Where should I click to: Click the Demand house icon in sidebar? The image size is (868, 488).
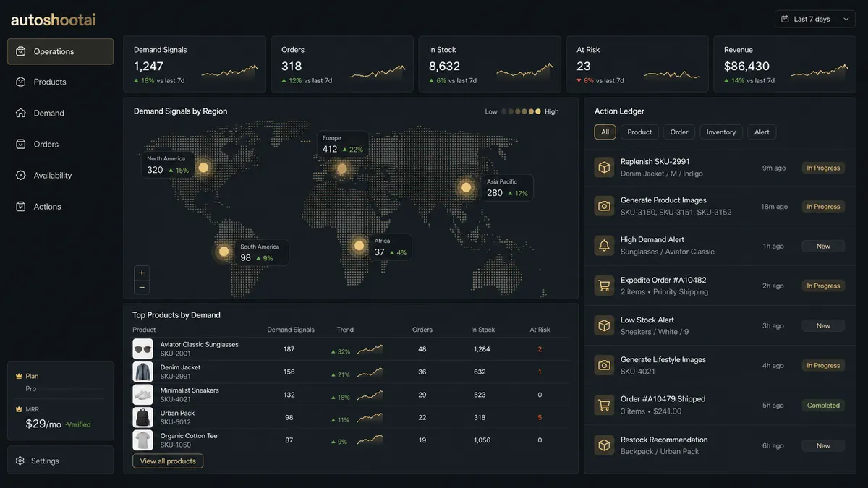21,113
